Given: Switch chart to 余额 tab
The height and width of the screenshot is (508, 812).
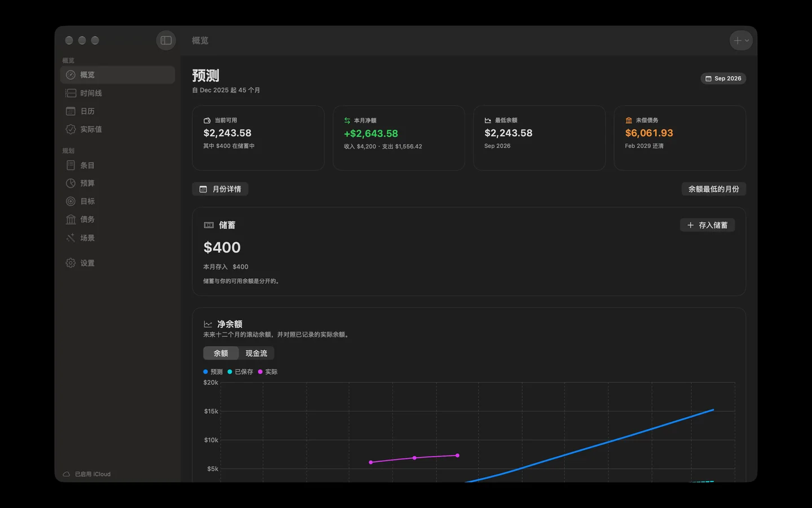Looking at the screenshot, I should click(221, 353).
